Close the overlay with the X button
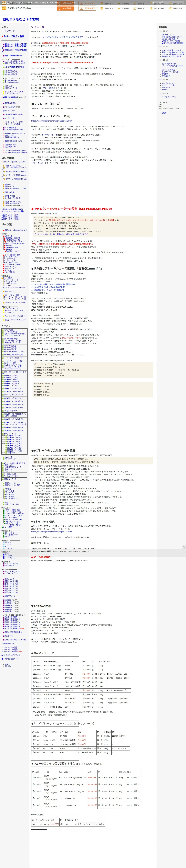 (184, 547)
